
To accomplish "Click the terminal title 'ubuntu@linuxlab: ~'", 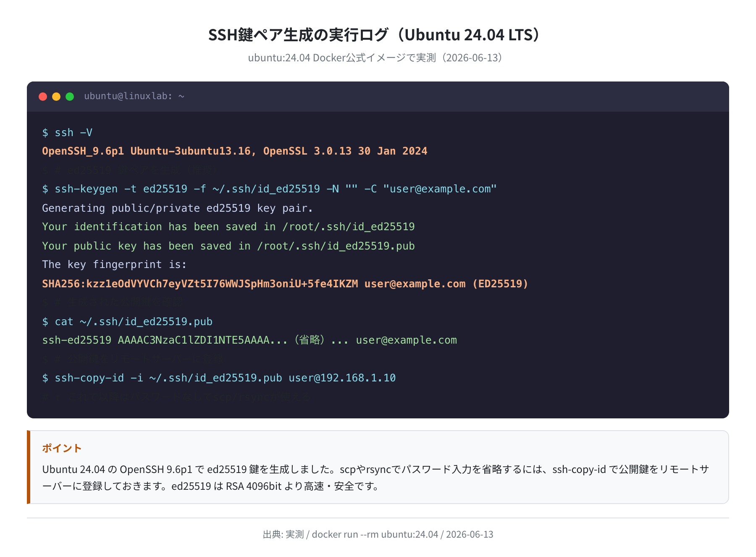I will [x=134, y=96].
